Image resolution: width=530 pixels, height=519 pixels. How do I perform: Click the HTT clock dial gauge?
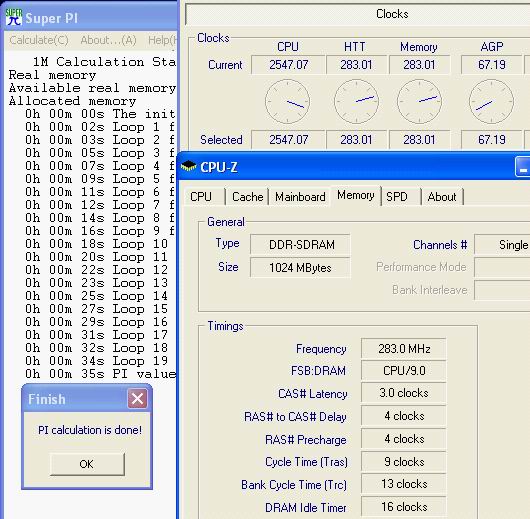[356, 101]
